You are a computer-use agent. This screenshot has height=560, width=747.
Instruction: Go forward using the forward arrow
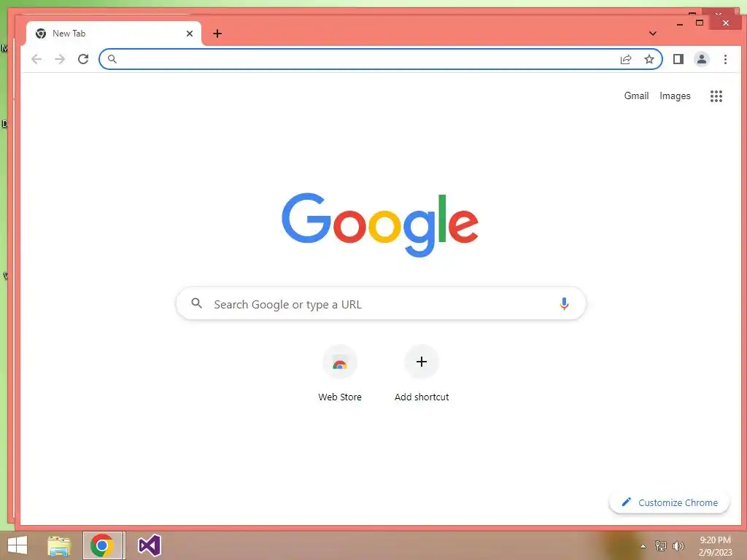coord(60,59)
